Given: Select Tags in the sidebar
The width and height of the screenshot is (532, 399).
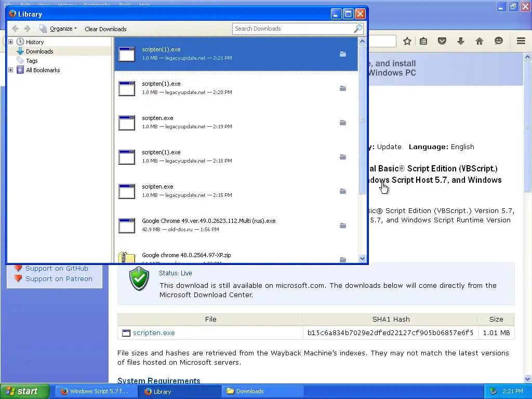Looking at the screenshot, I should click(32, 61).
